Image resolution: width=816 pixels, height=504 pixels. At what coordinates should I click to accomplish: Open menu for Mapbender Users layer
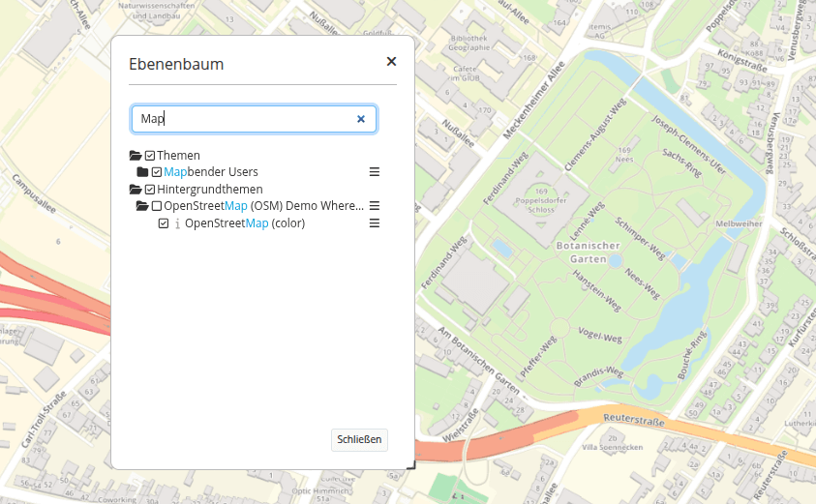point(375,172)
